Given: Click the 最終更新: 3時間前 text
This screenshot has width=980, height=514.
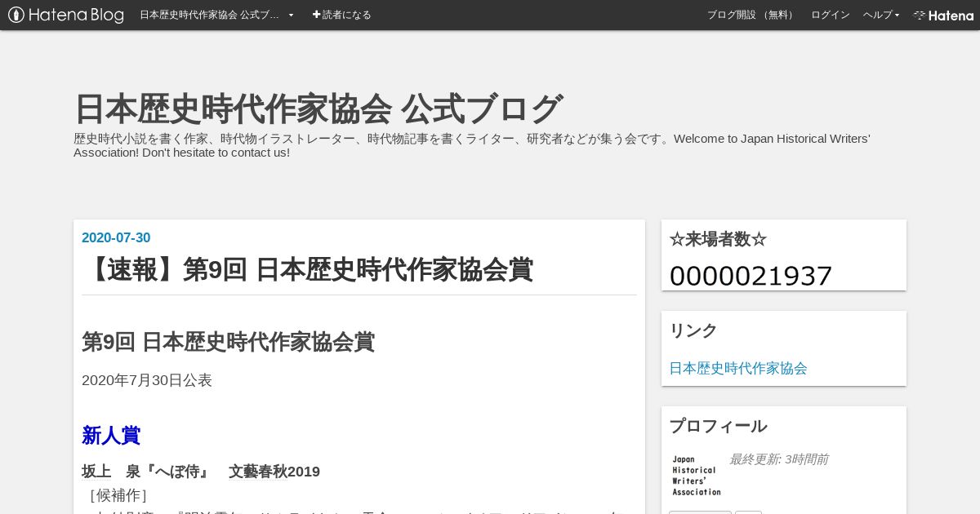Looking at the screenshot, I should pos(778,459).
